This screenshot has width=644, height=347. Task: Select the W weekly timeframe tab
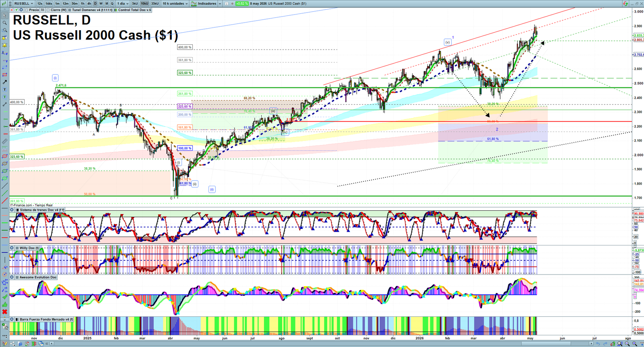click(x=101, y=3)
